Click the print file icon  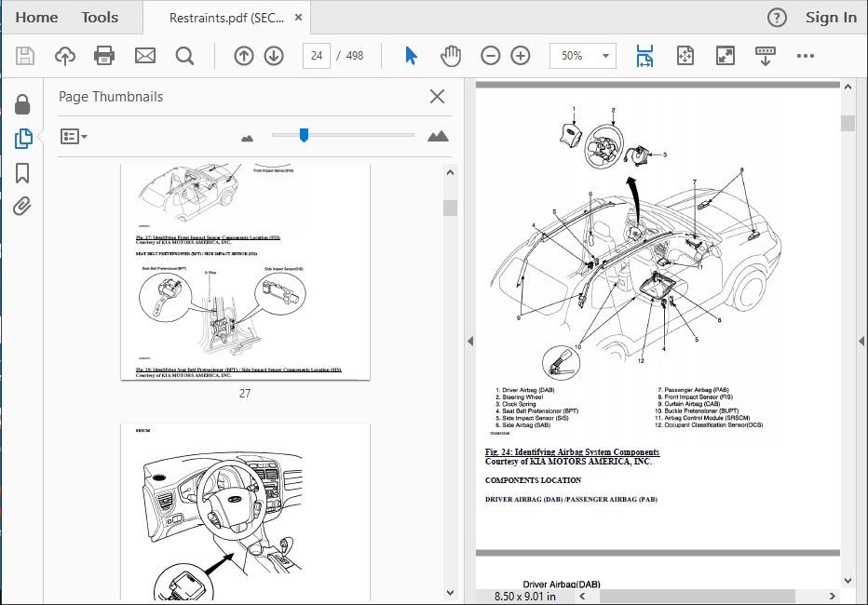(104, 56)
